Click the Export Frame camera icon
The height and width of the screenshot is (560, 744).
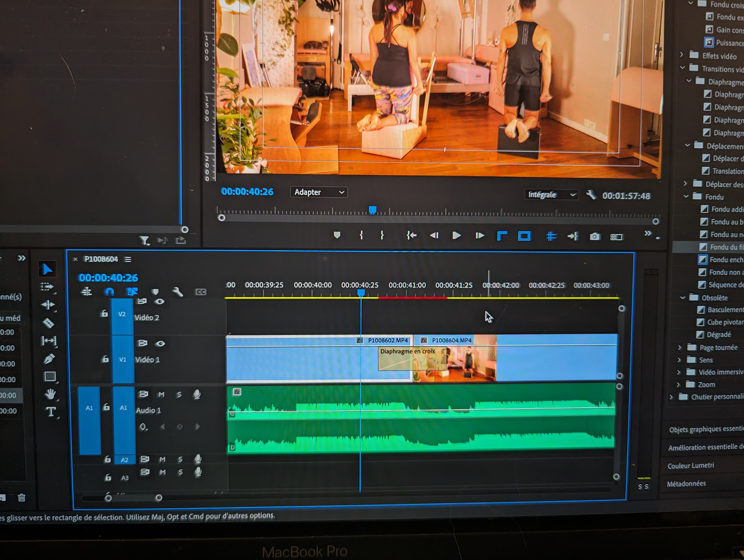[x=594, y=237]
